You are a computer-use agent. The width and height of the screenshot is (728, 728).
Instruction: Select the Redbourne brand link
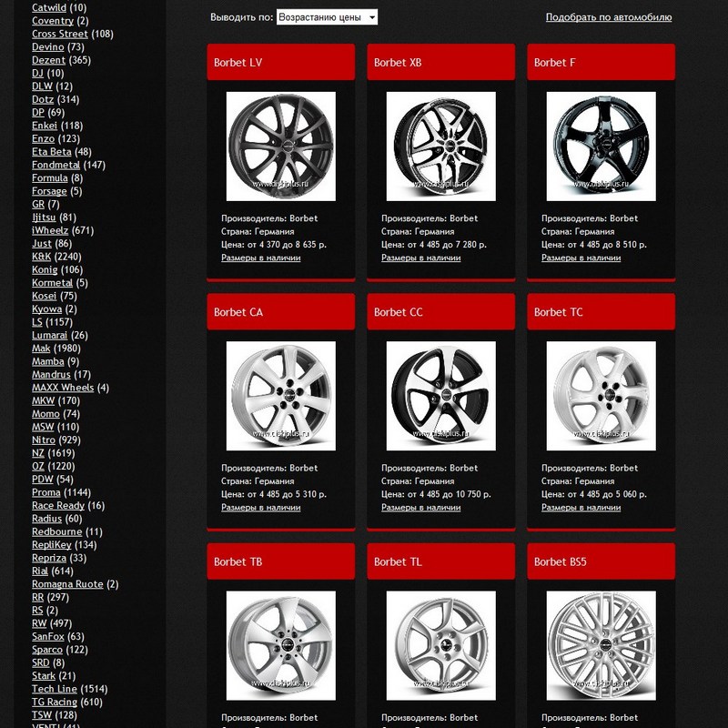57,531
